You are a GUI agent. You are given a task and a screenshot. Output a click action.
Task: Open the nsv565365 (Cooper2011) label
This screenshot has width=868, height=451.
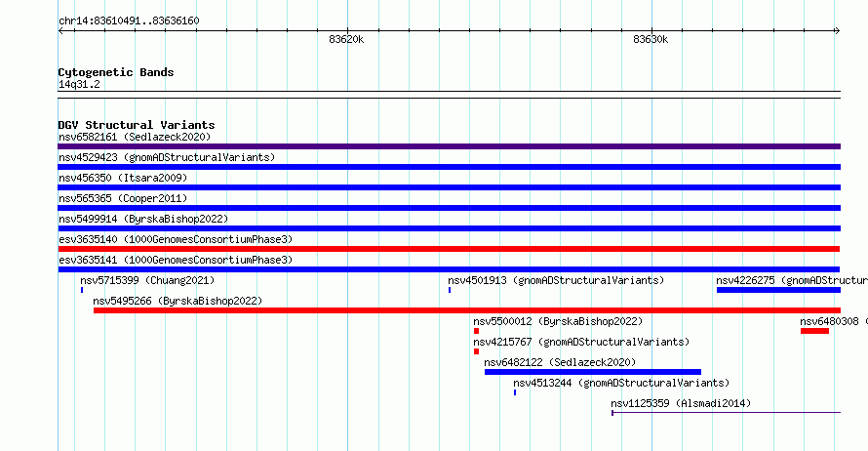click(x=123, y=198)
